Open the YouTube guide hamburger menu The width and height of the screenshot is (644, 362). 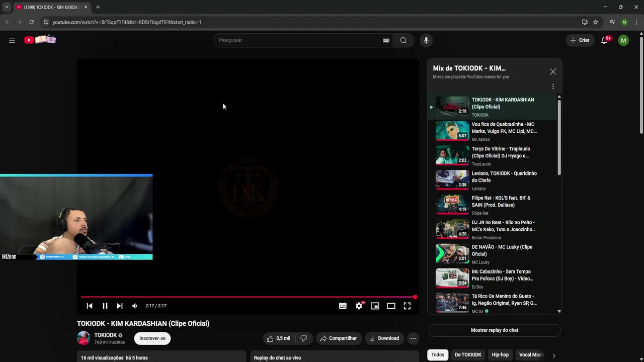12,40
